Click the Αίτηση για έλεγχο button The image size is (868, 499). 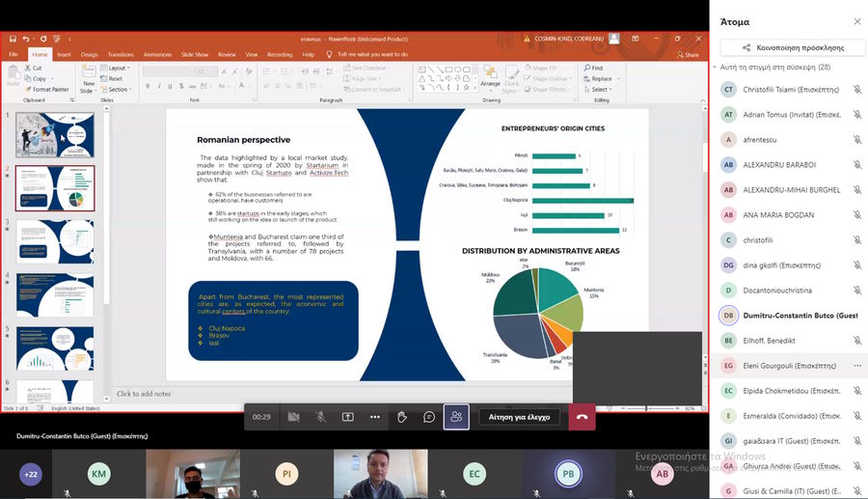coord(520,417)
